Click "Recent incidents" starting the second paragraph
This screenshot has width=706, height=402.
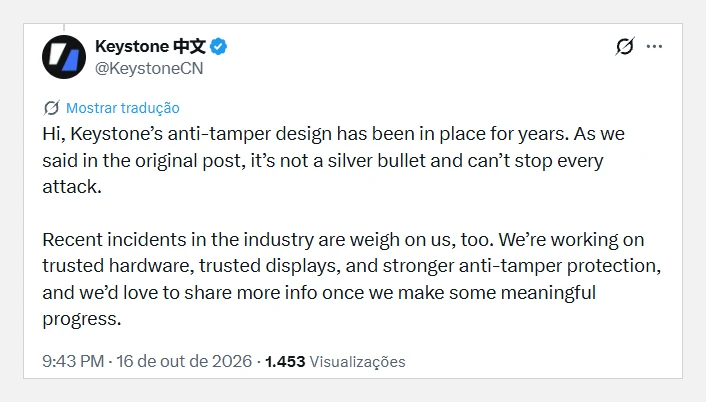point(114,239)
